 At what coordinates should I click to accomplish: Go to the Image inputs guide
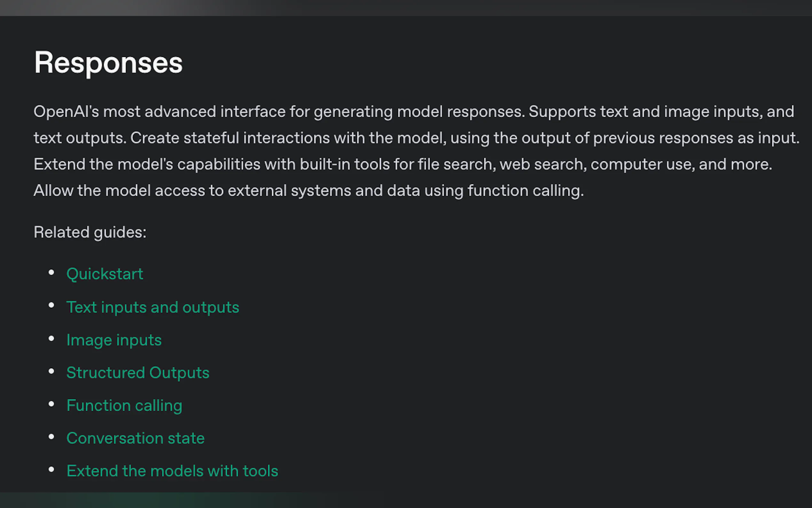click(114, 340)
